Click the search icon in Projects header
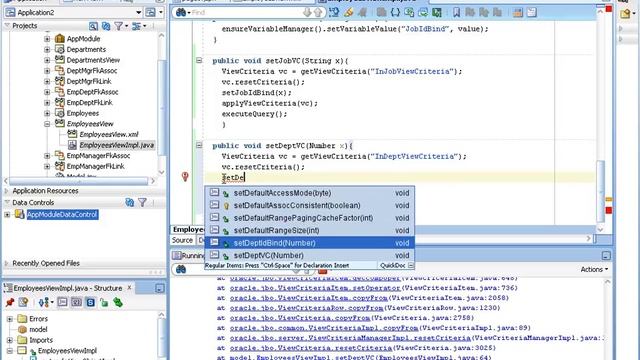The width and height of the screenshot is (640, 360). [x=93, y=26]
